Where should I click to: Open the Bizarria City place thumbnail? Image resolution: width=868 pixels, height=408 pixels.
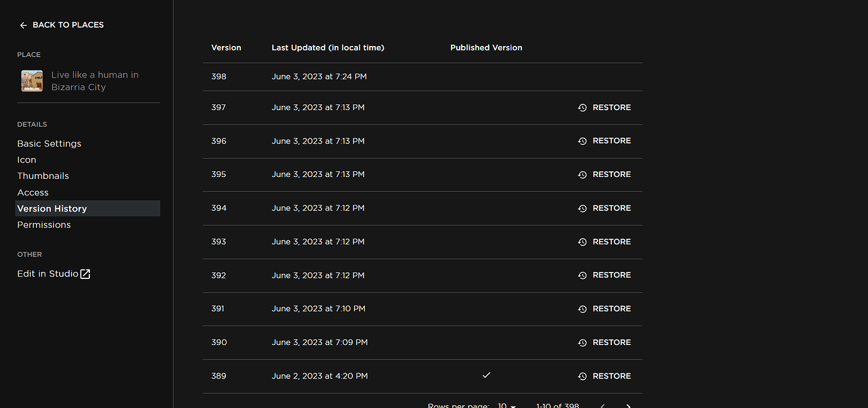click(x=32, y=81)
